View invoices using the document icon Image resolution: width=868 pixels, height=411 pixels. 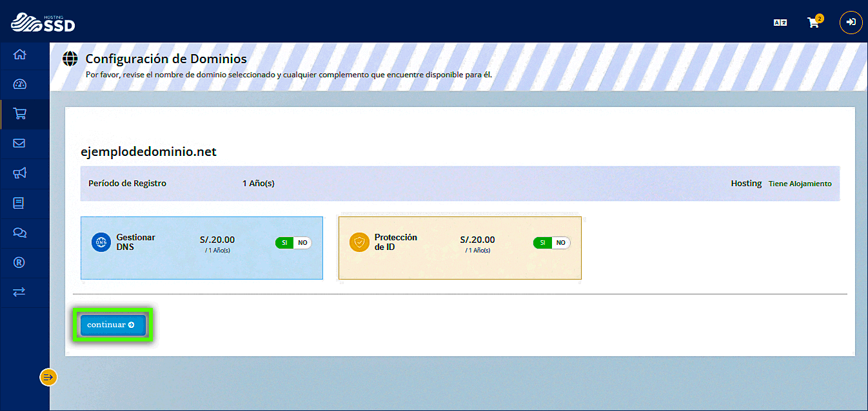pos(19,203)
